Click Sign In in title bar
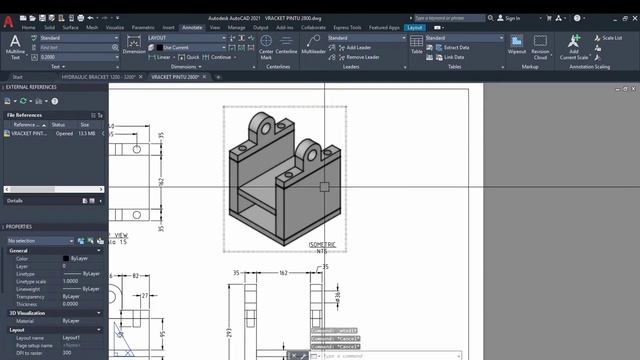This screenshot has height=360, width=640. point(509,18)
